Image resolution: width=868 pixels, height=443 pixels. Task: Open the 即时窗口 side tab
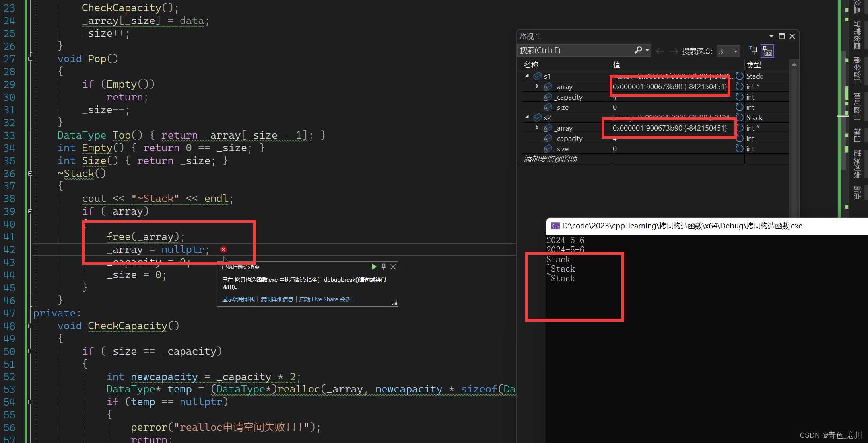point(857,106)
